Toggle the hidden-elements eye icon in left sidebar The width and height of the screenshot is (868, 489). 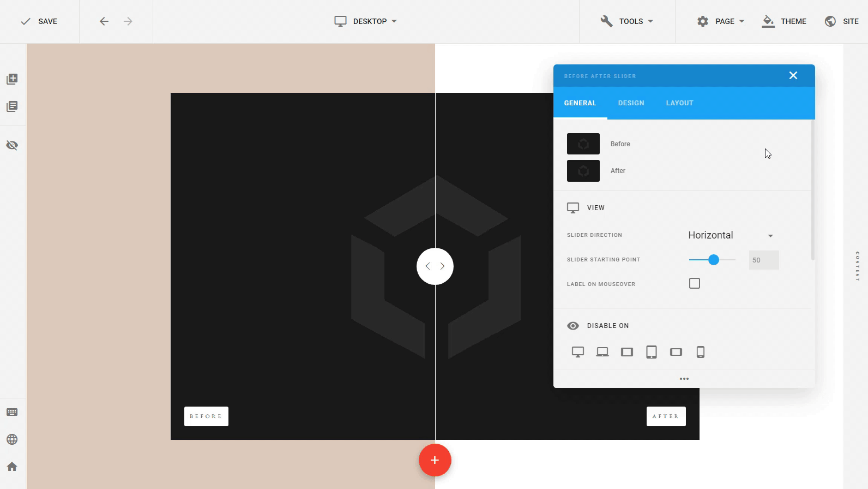coord(12,145)
